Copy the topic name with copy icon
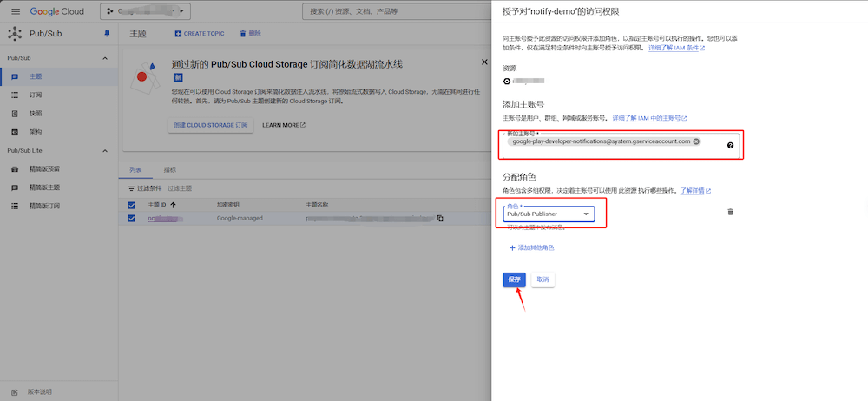This screenshot has height=401, width=868. click(x=440, y=218)
